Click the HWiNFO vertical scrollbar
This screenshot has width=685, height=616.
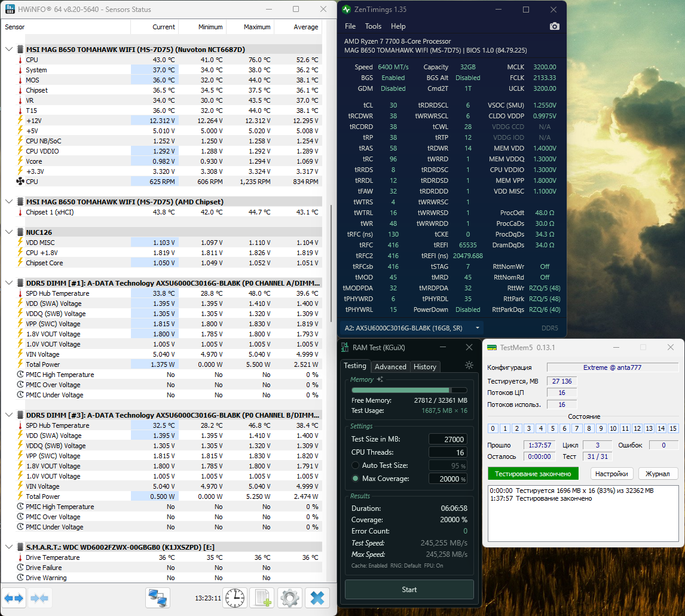pos(331,263)
